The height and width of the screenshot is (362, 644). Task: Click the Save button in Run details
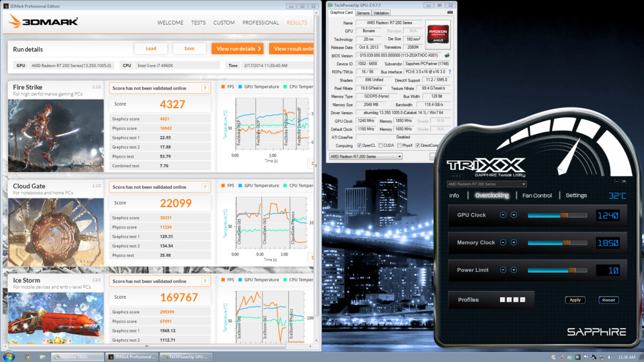pos(189,48)
